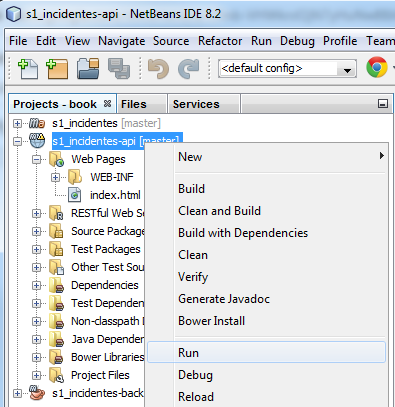Open the Navigate menu
Image resolution: width=395 pixels, height=407 pixels.
point(121,41)
